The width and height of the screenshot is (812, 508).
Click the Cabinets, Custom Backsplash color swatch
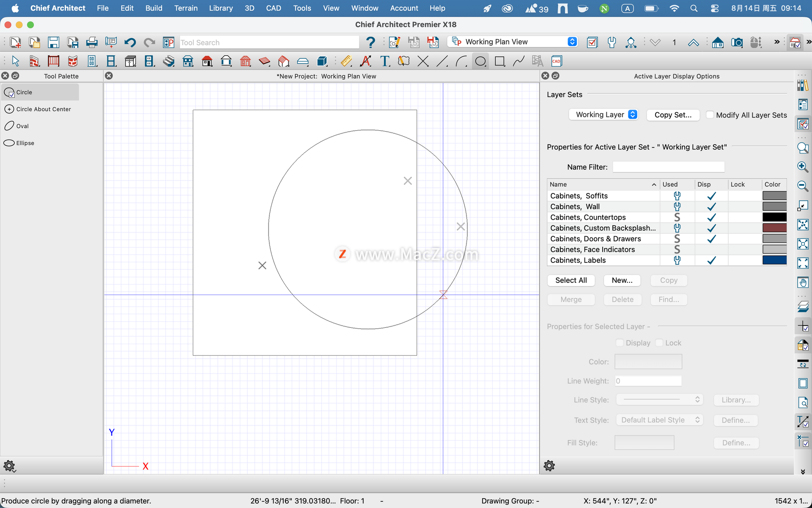click(x=774, y=228)
